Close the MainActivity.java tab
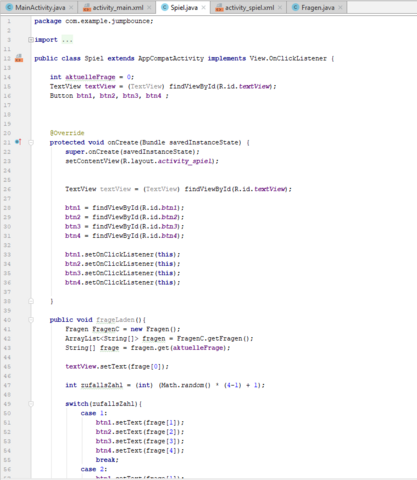 (71, 7)
